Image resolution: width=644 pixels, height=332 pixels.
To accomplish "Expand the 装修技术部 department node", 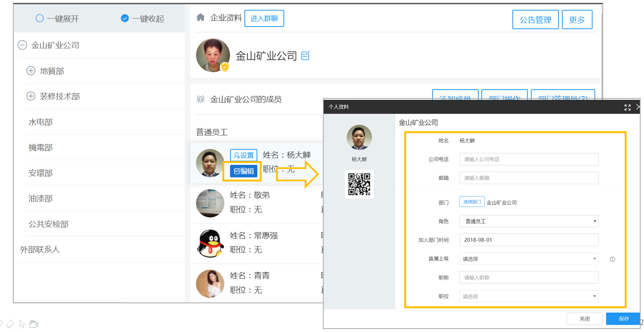I will pos(31,96).
